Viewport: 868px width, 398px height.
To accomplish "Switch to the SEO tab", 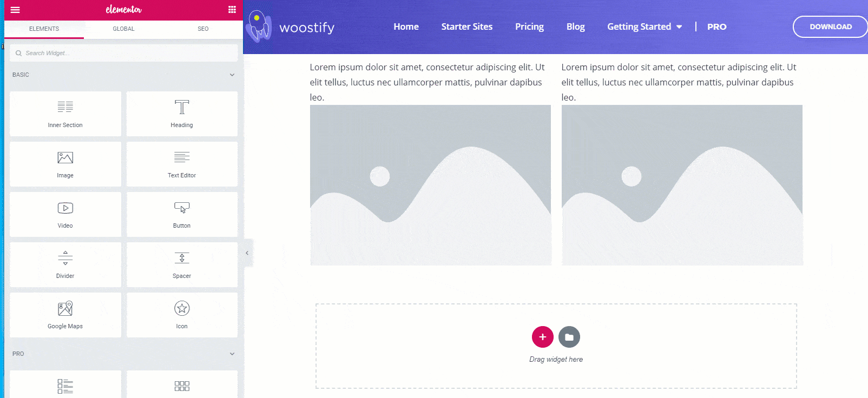I will click(203, 29).
